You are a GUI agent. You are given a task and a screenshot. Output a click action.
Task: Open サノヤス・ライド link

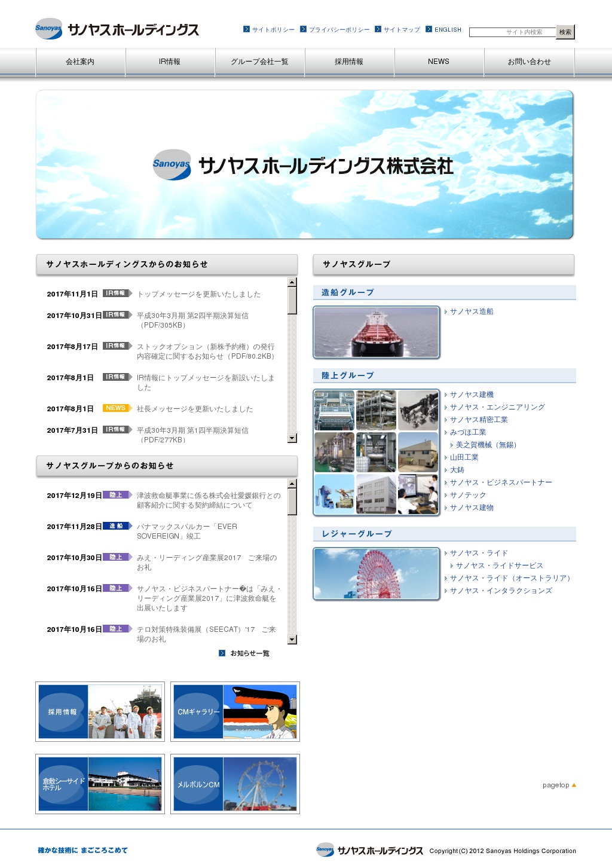pos(479,553)
